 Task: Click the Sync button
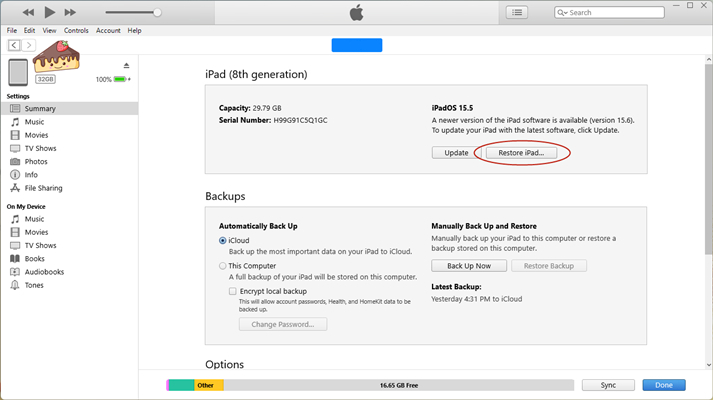coord(609,385)
